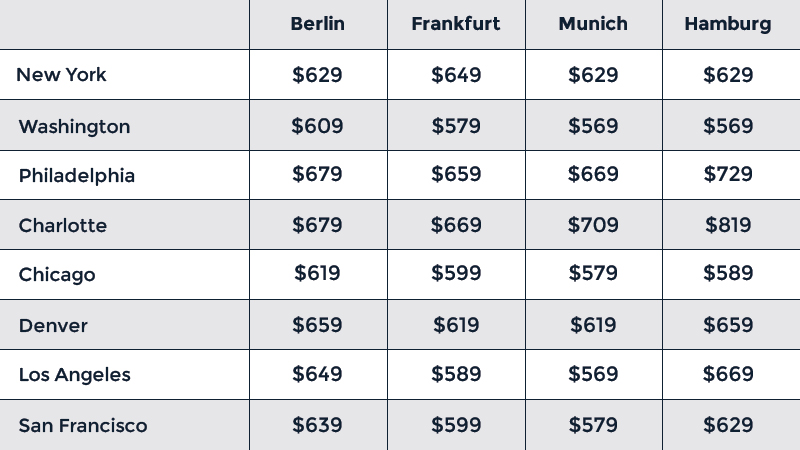
Task: Select the $669 Los Angeles to Hamburg price
Action: pos(728,375)
